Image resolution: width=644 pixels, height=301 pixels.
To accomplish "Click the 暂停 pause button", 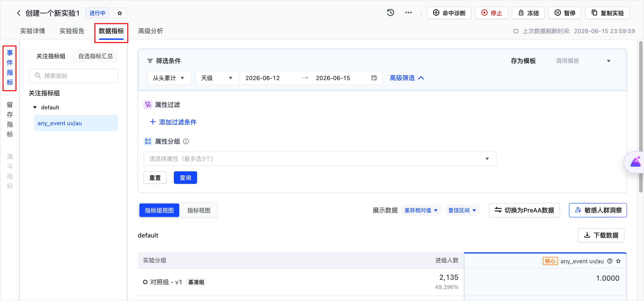I will point(565,13).
